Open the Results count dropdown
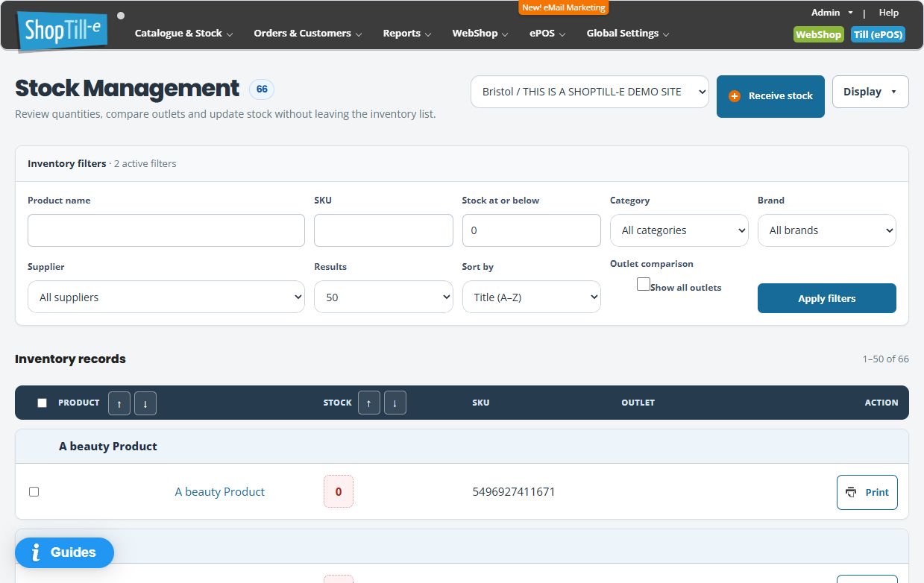This screenshot has width=924, height=583. (x=383, y=297)
